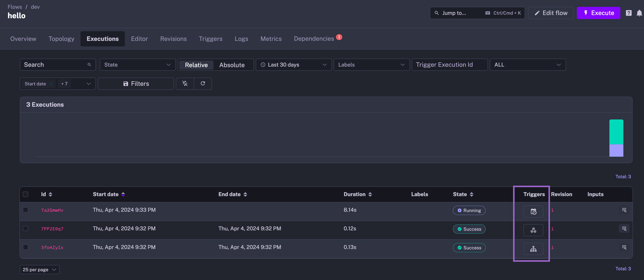644x280 pixels.
Task: Click the Edit flow button
Action: click(551, 13)
